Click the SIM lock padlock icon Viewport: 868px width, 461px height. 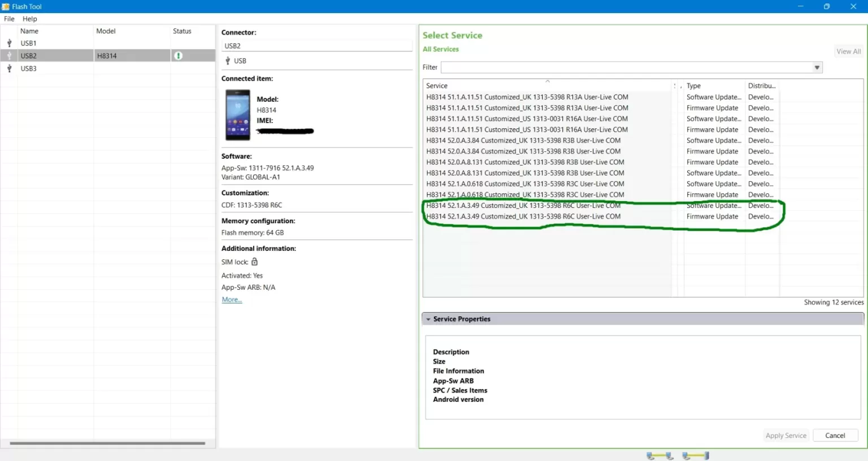click(254, 262)
